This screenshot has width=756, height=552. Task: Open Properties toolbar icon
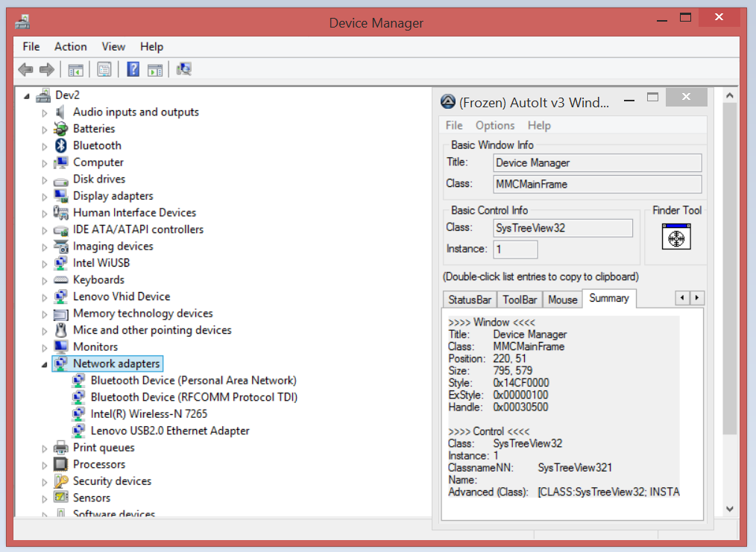pyautogui.click(x=104, y=69)
